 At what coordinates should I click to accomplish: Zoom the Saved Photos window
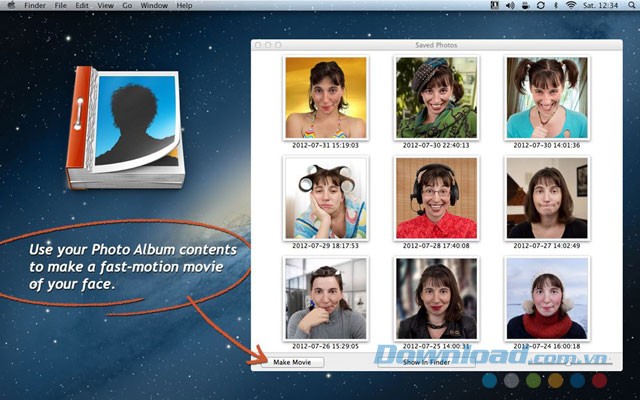click(x=278, y=45)
